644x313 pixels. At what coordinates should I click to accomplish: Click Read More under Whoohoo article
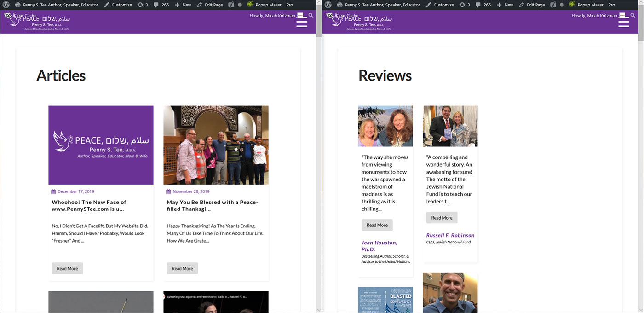pos(67,268)
